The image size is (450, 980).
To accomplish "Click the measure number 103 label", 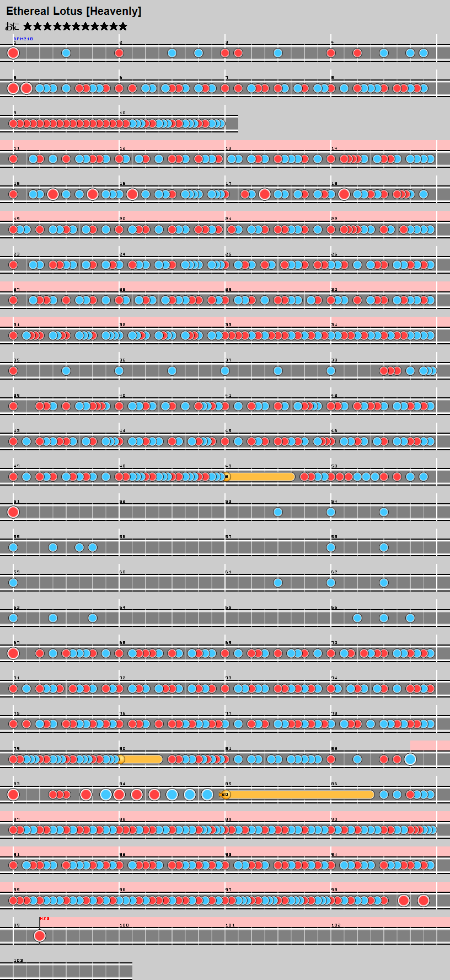I will 18,961.
